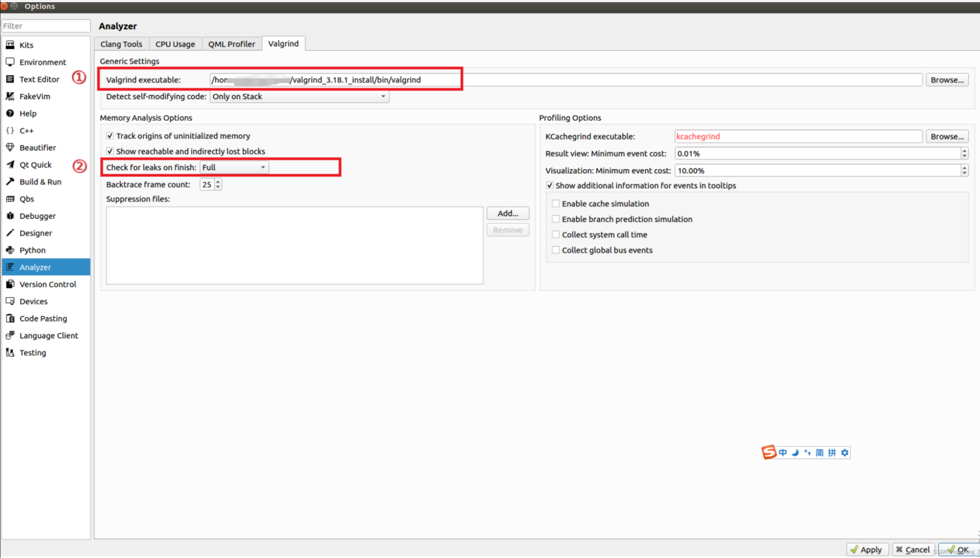This screenshot has height=558, width=980.
Task: Increase Backtrace frame count stepper
Action: [x=218, y=182]
